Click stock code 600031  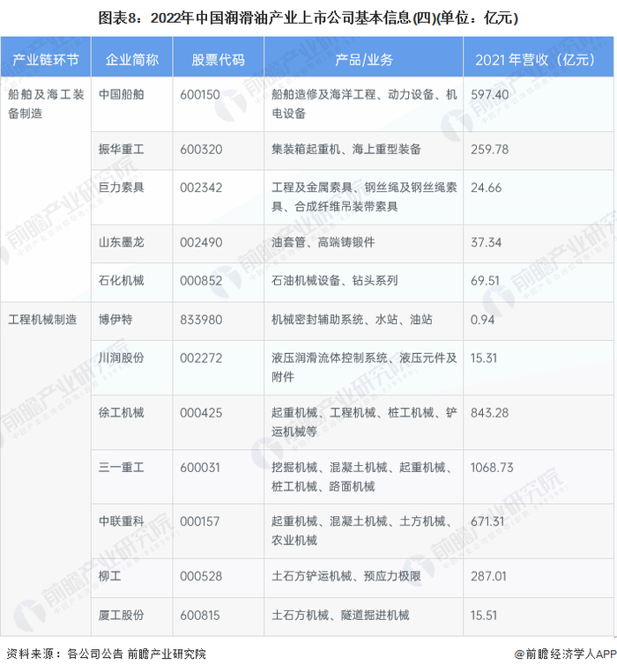tap(200, 467)
